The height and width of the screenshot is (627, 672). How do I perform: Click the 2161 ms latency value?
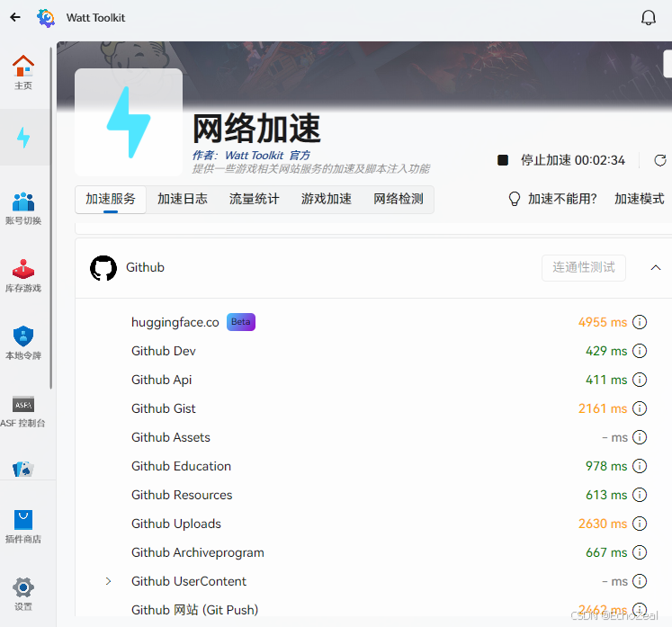click(x=603, y=408)
